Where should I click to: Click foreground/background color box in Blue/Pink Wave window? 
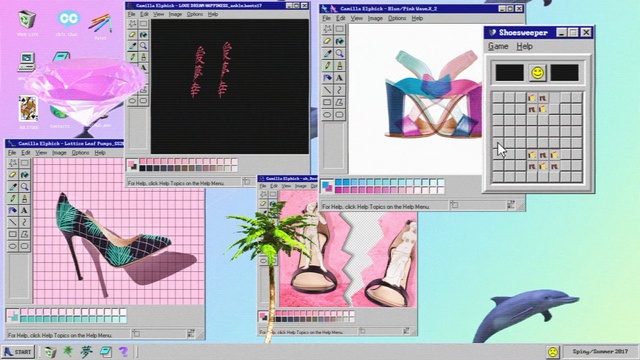coord(327,186)
